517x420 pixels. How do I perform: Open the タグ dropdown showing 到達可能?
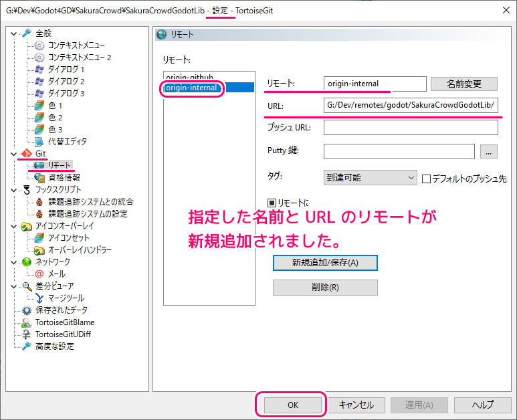(370, 178)
